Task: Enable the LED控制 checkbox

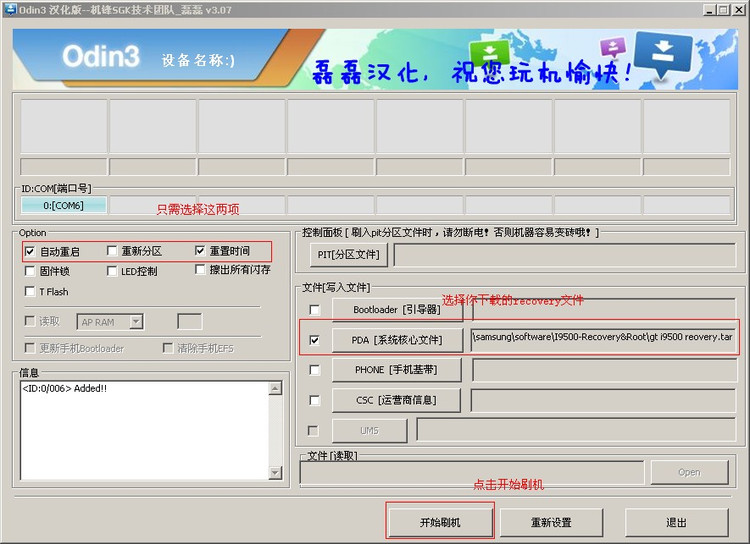Action: click(112, 271)
